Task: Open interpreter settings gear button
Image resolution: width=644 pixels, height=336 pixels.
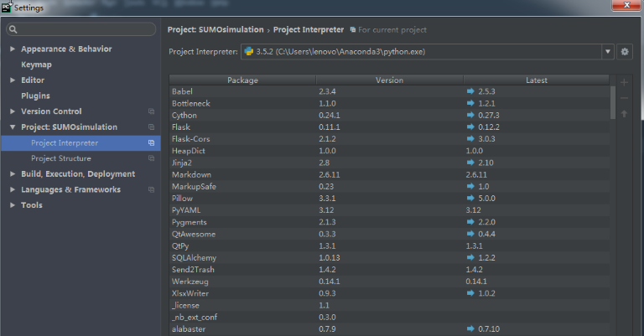Action: 624,52
